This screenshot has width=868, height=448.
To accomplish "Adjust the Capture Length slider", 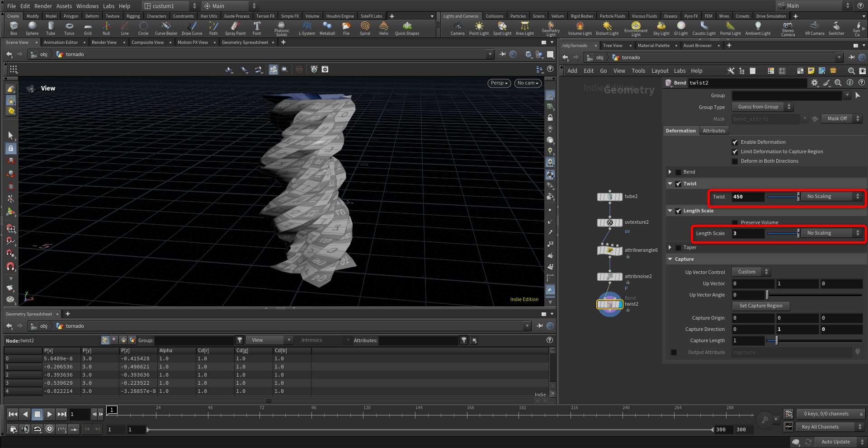I will point(777,340).
